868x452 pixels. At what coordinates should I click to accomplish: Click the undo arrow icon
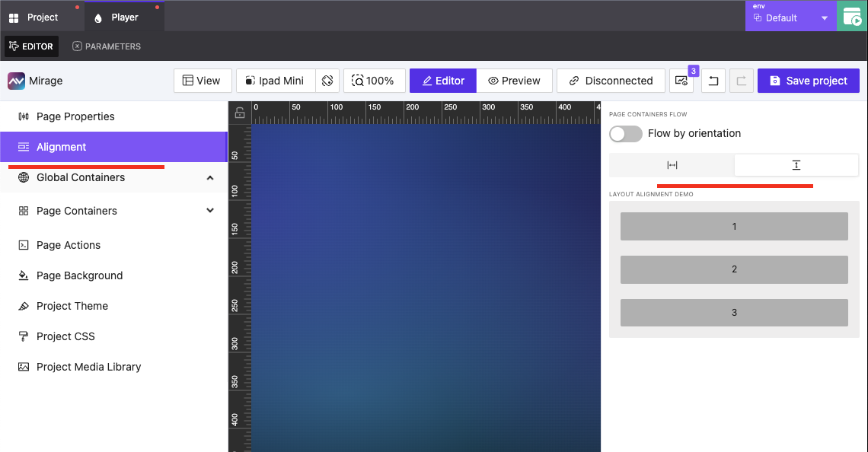pos(713,80)
